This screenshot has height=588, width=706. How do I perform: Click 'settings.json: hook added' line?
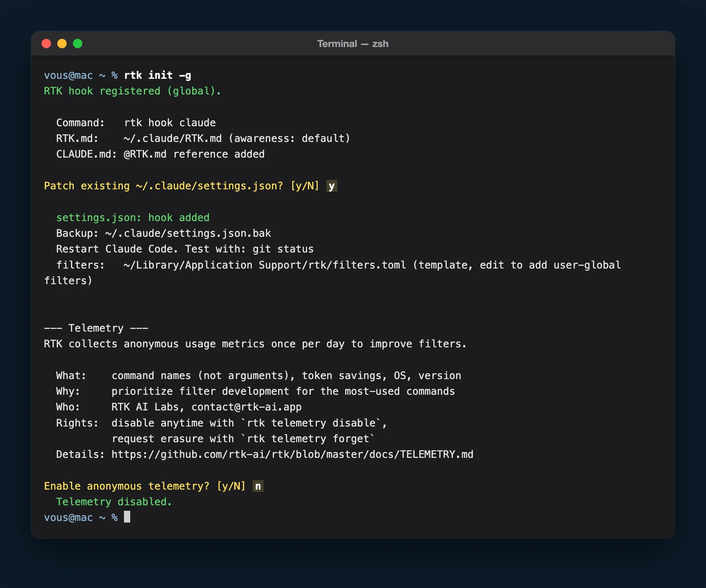pos(133,218)
